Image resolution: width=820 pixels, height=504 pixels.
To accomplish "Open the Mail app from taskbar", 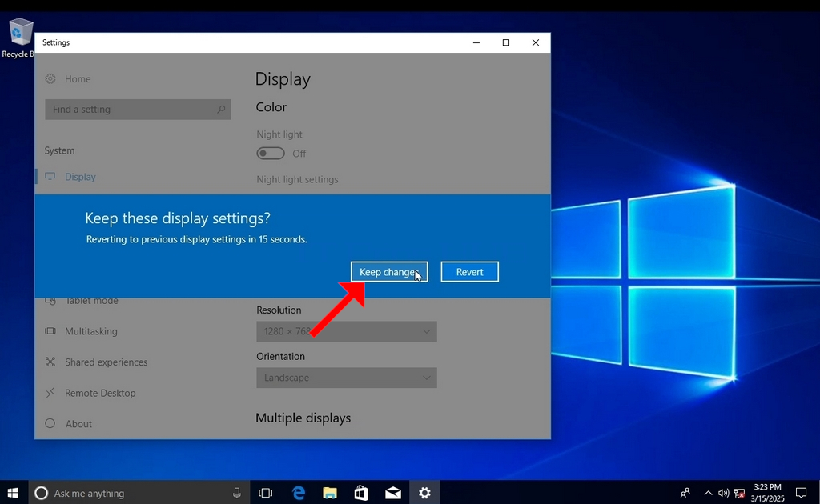I will click(x=392, y=493).
